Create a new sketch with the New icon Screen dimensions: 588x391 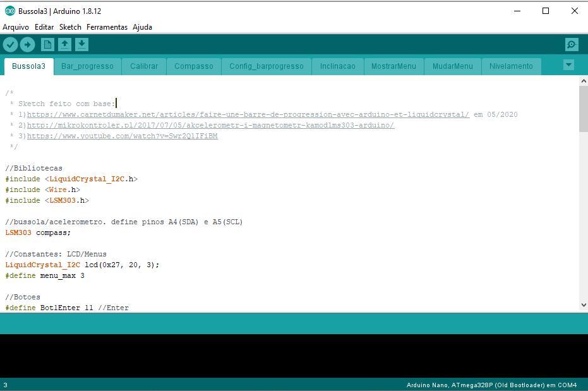(47, 45)
